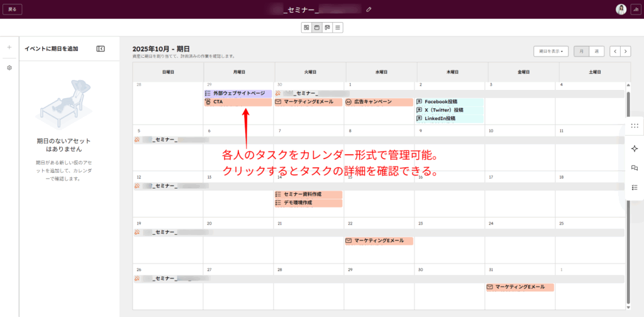Open the 広告キャンペーン task
The image size is (644, 317).
[x=379, y=102]
